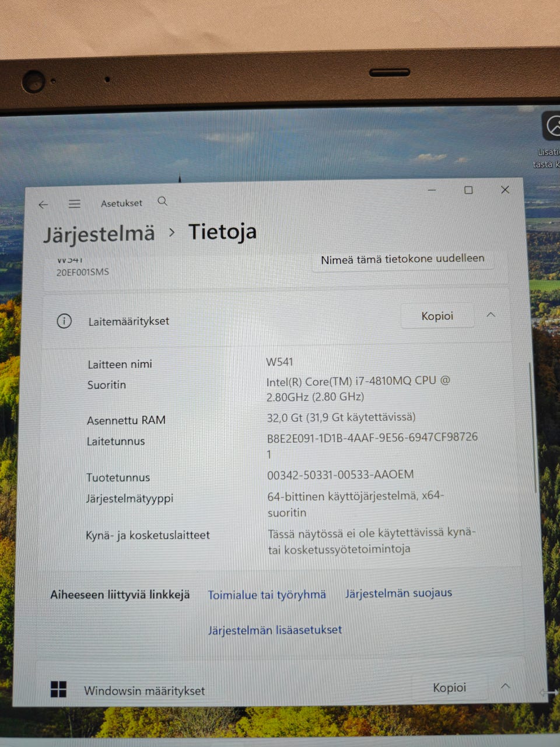Image resolution: width=560 pixels, height=747 pixels.
Task: Collapse the Windowsin määritykset section chevron
Action: (x=505, y=686)
